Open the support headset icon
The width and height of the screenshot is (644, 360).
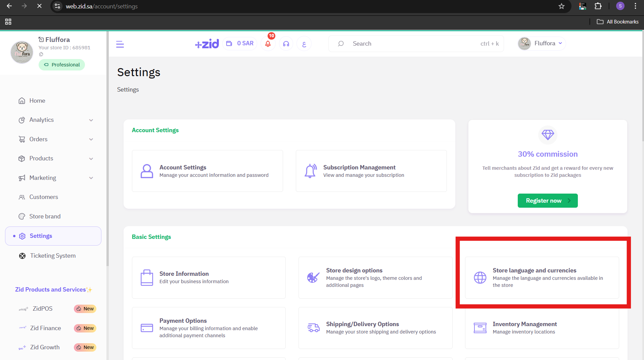[x=286, y=44]
